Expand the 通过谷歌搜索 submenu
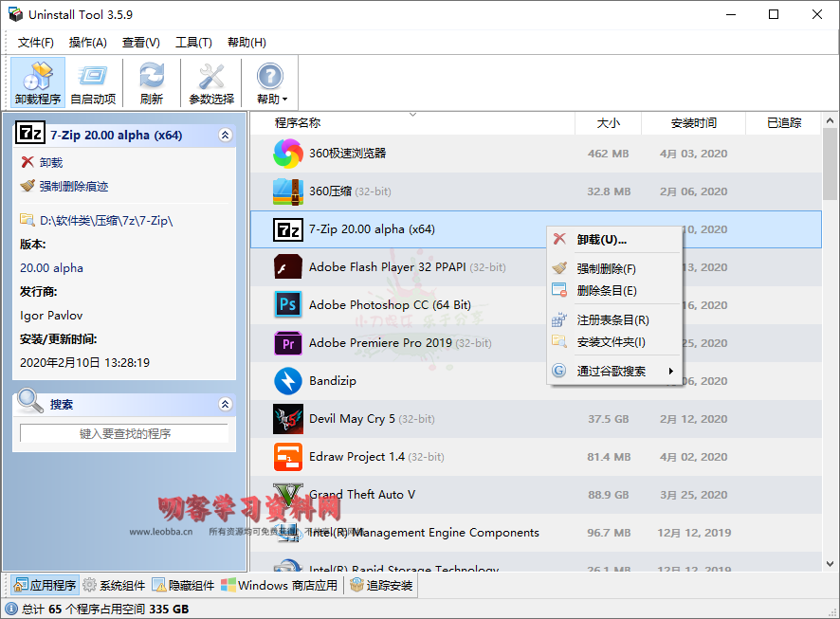This screenshot has height=619, width=840. point(614,372)
